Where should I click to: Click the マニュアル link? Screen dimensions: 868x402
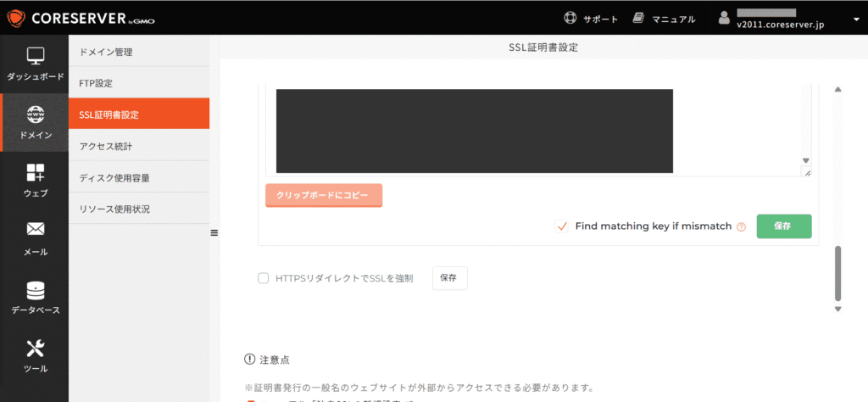(673, 20)
